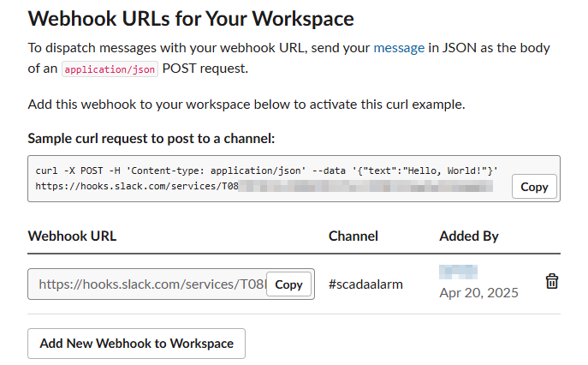This screenshot has width=588, height=365.
Task: Copy the webhook URL for #scadaalarm
Action: coord(288,284)
